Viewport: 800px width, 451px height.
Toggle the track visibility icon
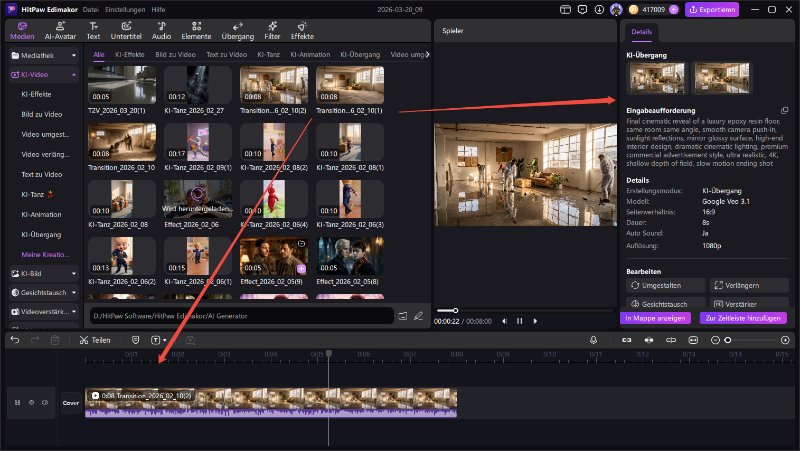tap(31, 403)
